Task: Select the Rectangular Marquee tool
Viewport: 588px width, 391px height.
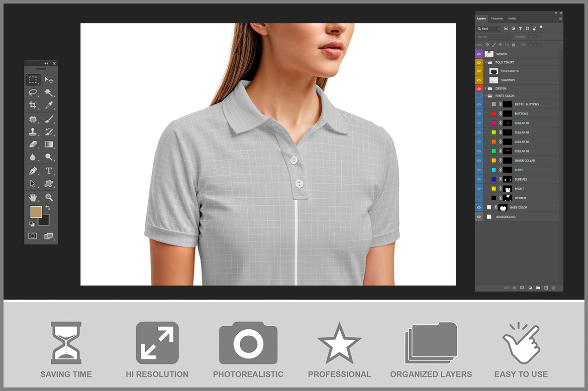Action: [33, 80]
